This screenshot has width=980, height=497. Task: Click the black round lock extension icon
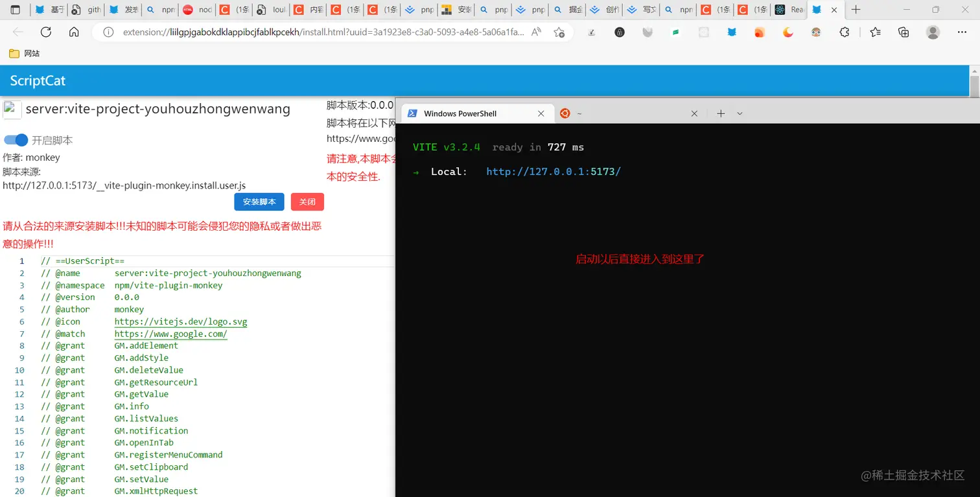(x=620, y=32)
